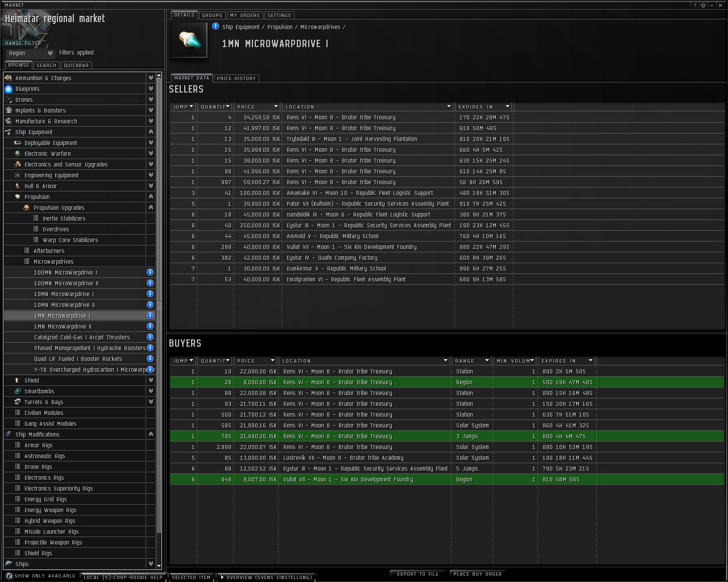Select the 1MN MicroWarpdrive II entry
728x582 pixels.
[80, 326]
